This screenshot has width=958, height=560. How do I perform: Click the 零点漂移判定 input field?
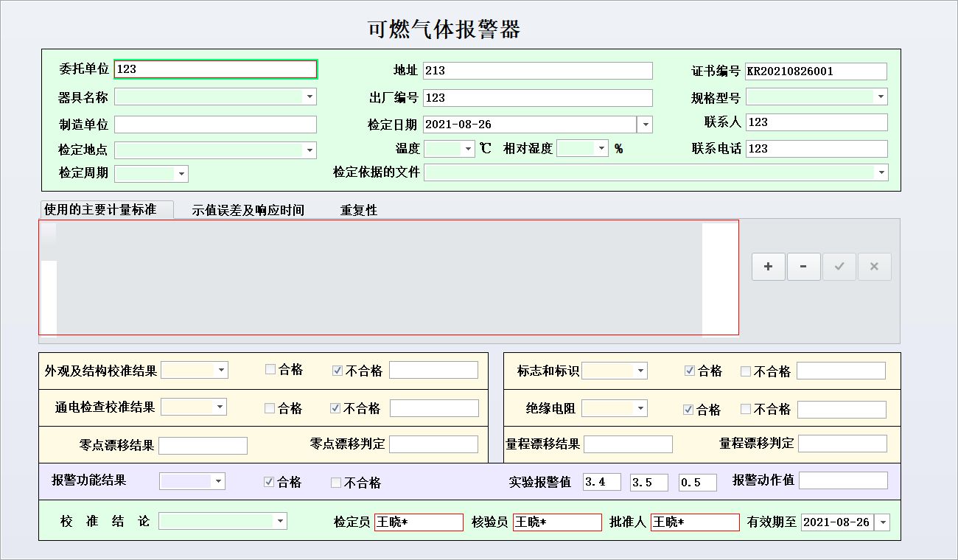point(434,444)
